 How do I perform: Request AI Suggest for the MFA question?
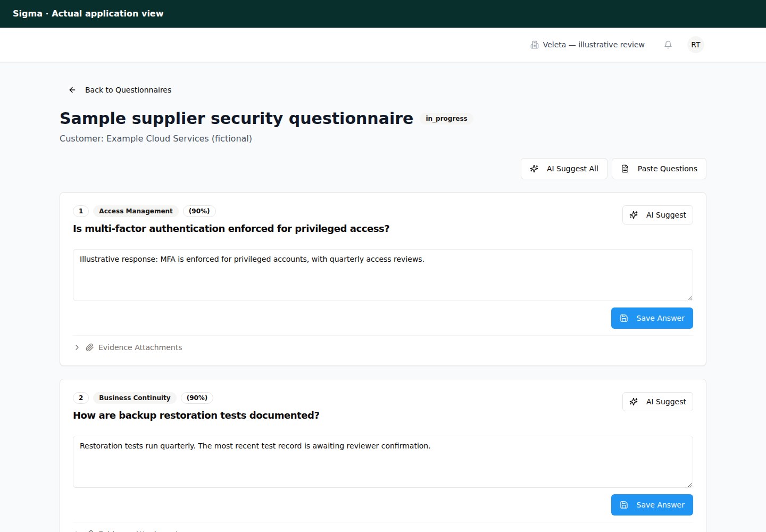[x=657, y=215]
